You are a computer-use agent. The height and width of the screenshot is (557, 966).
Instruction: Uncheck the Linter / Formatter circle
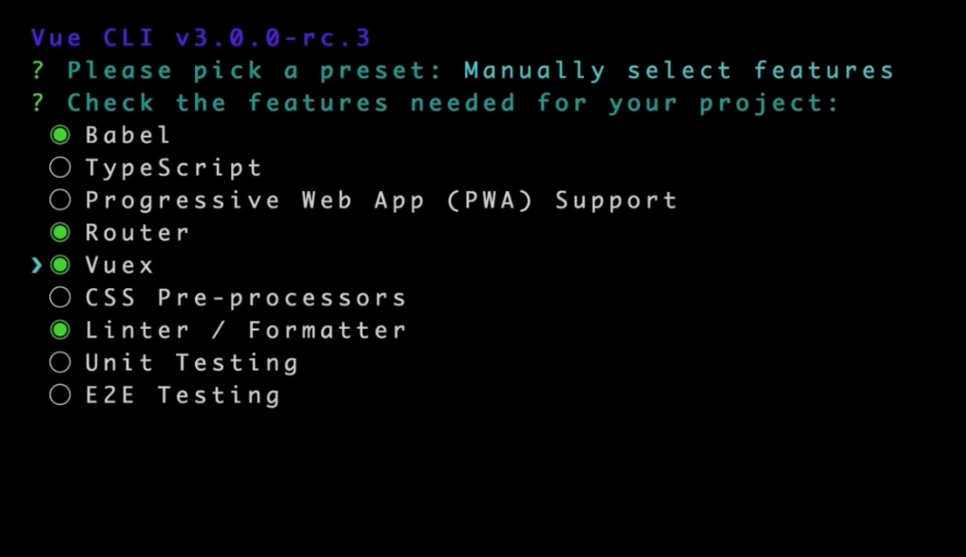[x=60, y=330]
